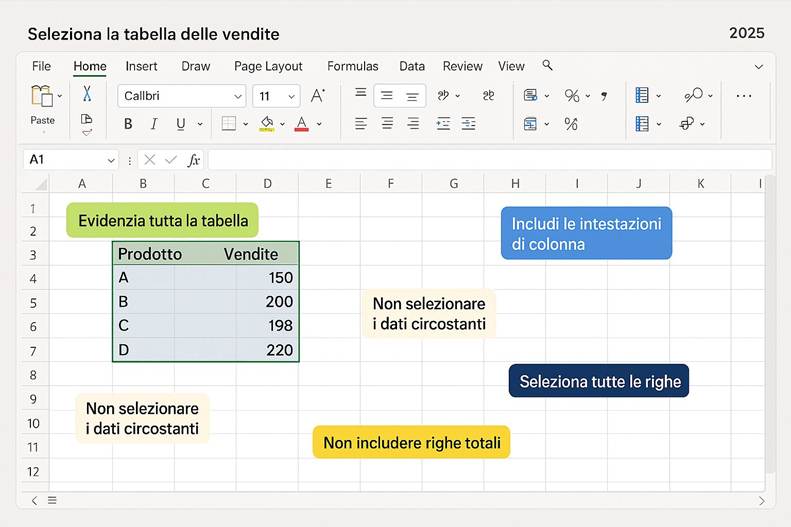Click the formula bar input field

point(489,160)
